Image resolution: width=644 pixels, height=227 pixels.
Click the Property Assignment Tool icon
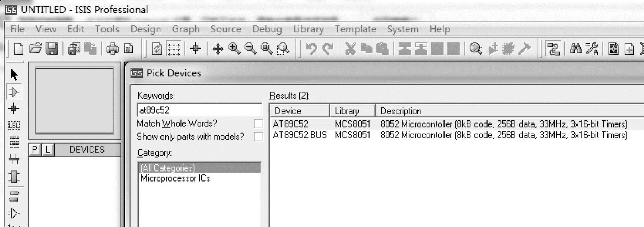point(592,48)
